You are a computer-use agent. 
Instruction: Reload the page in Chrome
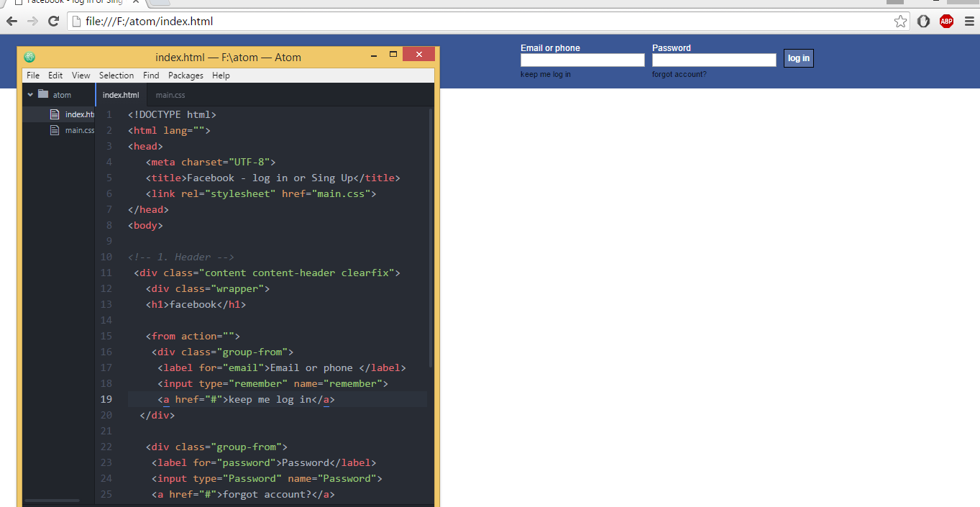pyautogui.click(x=53, y=22)
